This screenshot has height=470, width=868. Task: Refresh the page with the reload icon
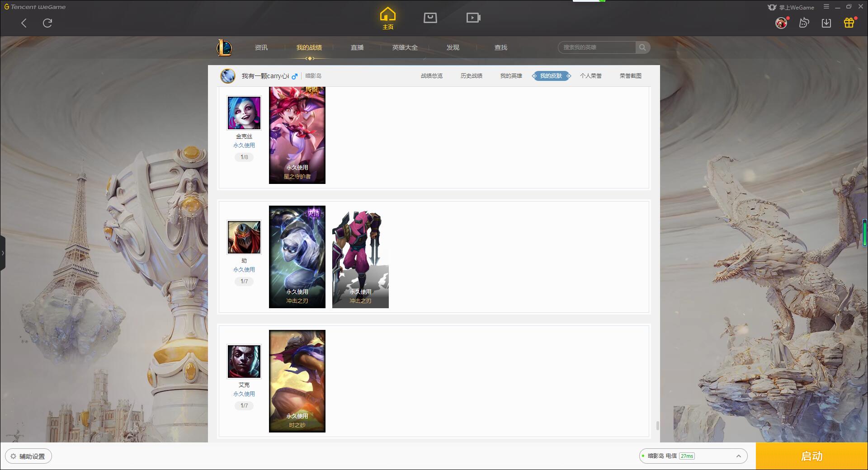(47, 23)
